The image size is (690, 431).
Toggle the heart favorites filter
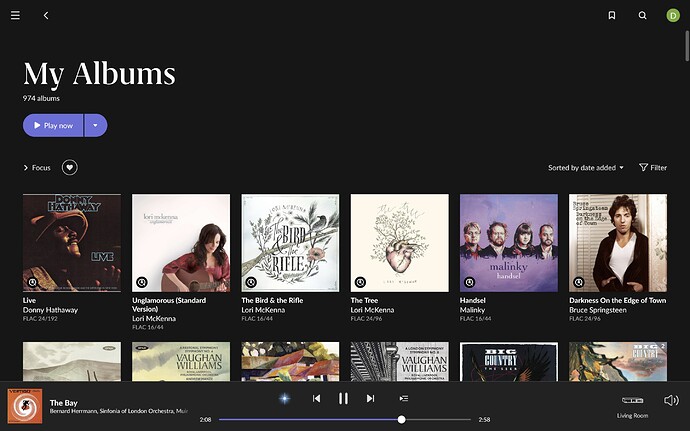pyautogui.click(x=70, y=167)
